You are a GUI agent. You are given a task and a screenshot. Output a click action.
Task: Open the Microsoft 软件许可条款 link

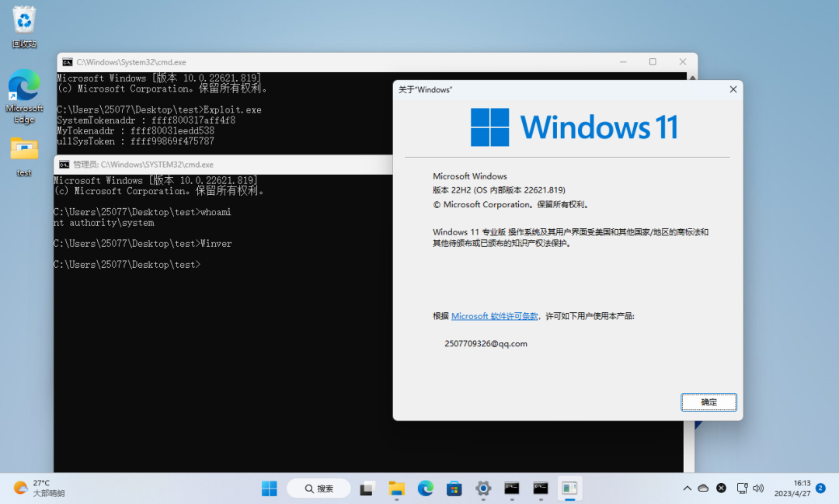(494, 316)
